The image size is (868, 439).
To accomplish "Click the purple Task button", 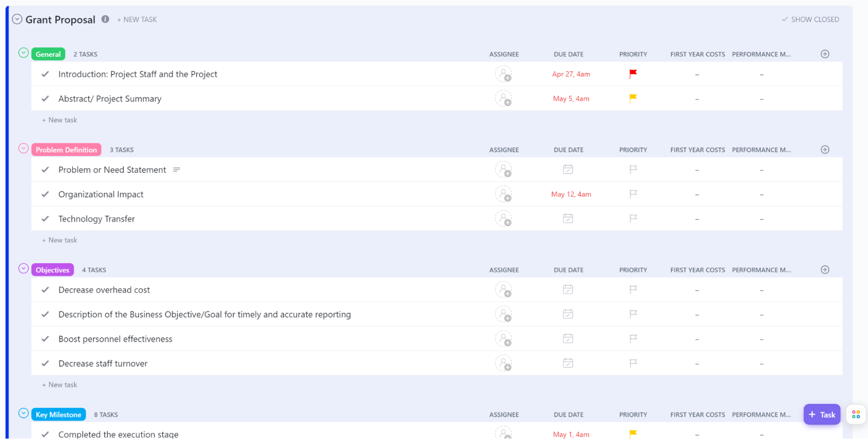I will point(822,414).
